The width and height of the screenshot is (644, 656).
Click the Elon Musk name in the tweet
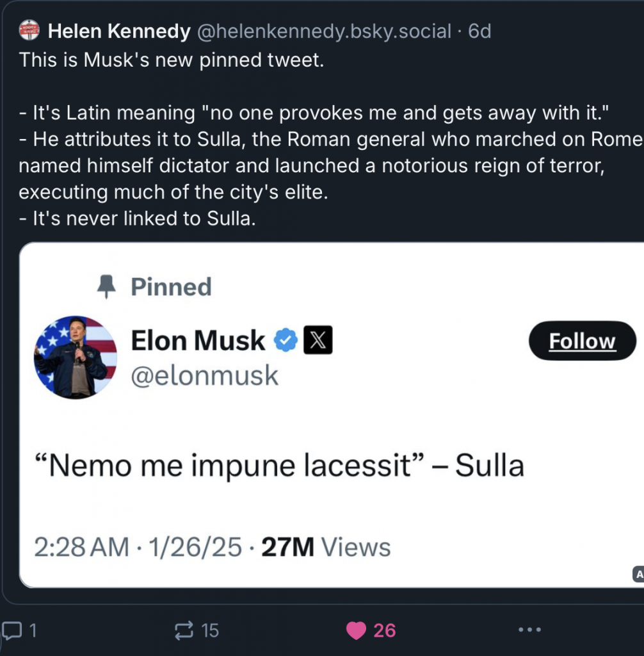tap(198, 341)
